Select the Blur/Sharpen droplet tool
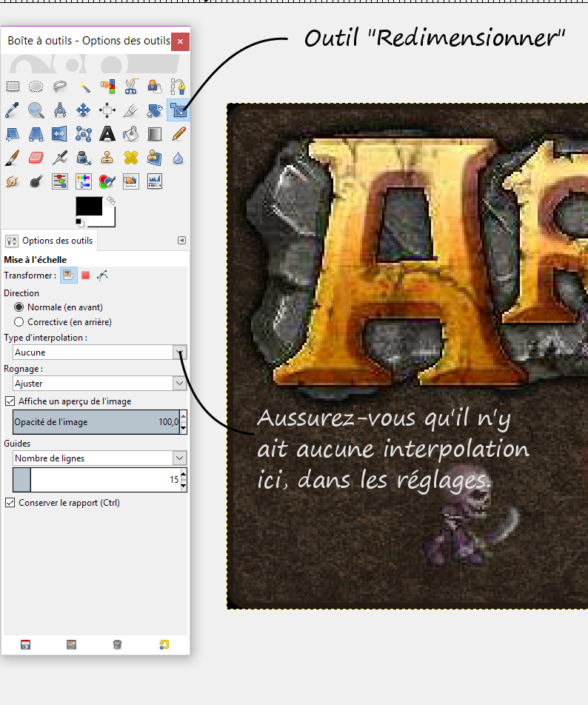 [x=178, y=158]
